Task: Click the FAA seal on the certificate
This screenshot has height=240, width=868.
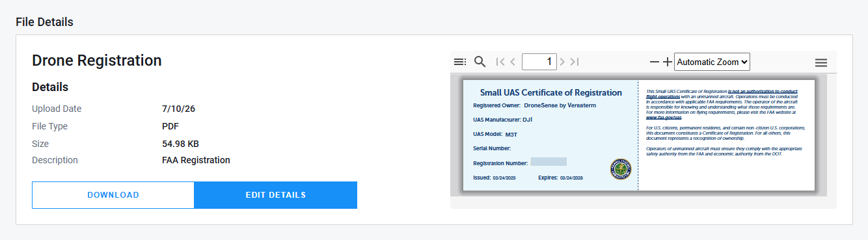Action: pyautogui.click(x=620, y=169)
